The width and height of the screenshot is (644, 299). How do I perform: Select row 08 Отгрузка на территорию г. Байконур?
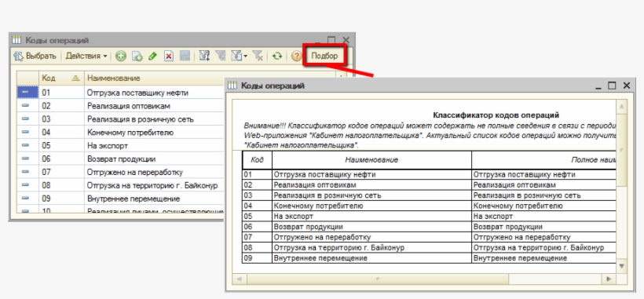coord(120,185)
